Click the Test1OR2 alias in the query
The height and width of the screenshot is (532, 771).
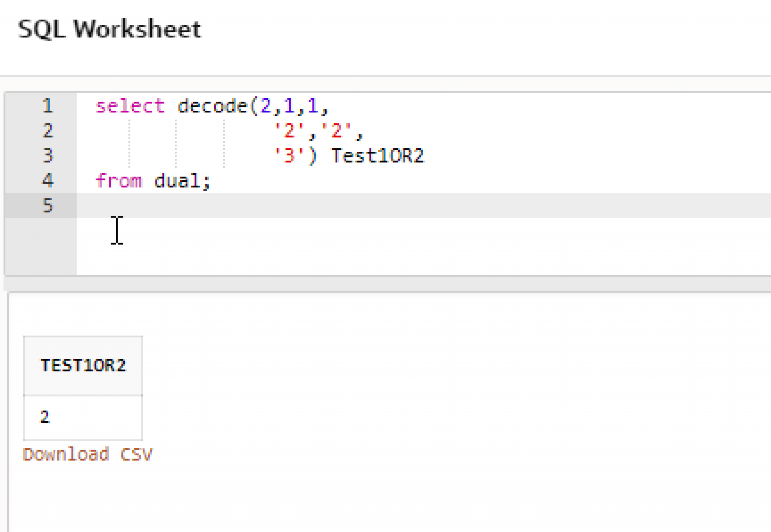pos(378,155)
